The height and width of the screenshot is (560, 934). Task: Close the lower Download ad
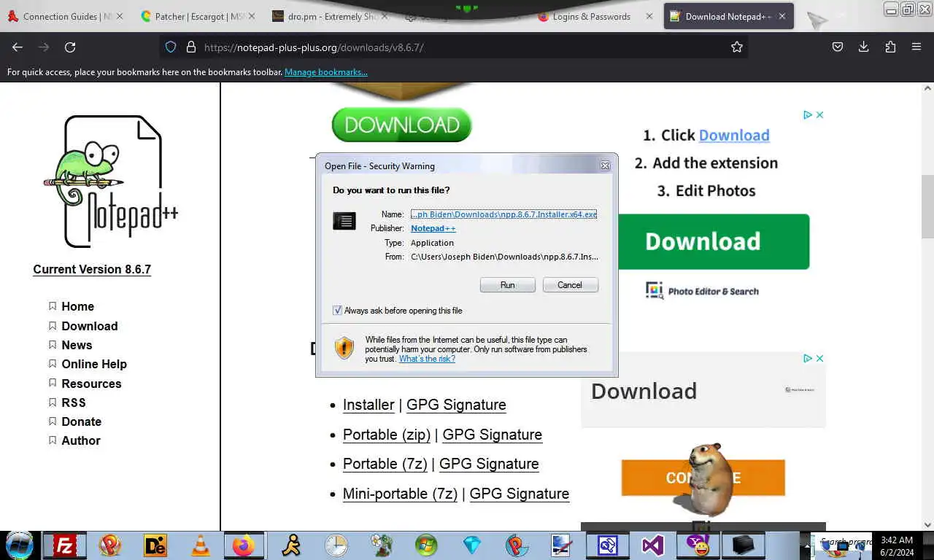819,358
